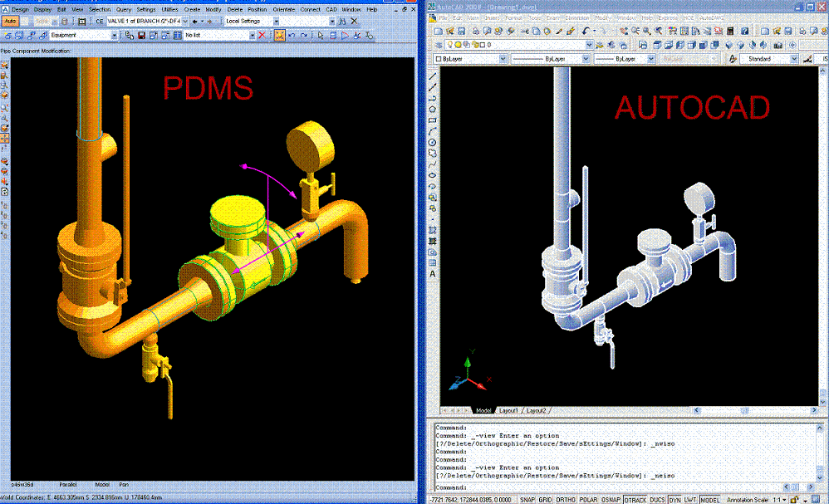Toggle the layer lightbulb on/off icon
Image resolution: width=829 pixels, height=504 pixels.
450,45
